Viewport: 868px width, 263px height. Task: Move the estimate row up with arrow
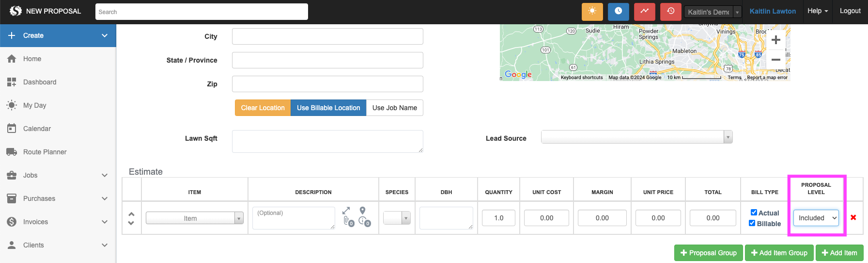[x=131, y=214]
